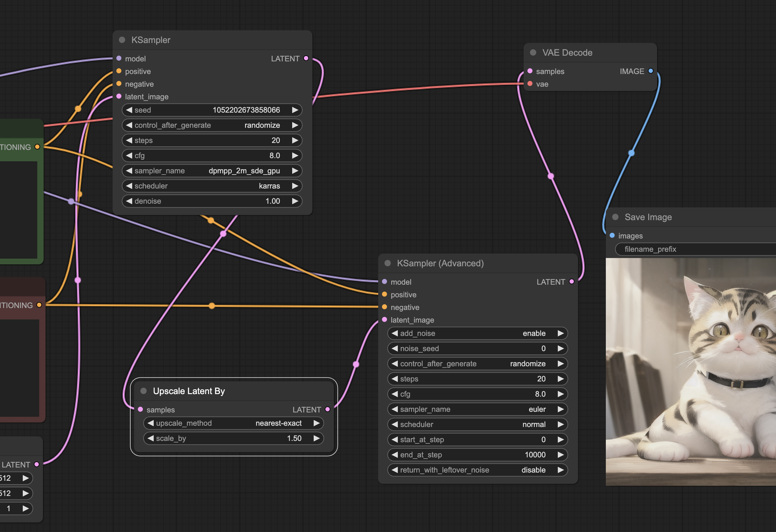Collapse the VAE Decode node dot
Image resolution: width=776 pixels, height=532 pixels.
click(x=533, y=53)
